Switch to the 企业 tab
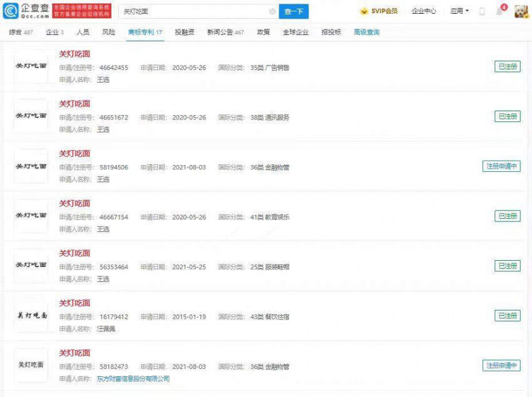532x397 pixels. pos(53,32)
